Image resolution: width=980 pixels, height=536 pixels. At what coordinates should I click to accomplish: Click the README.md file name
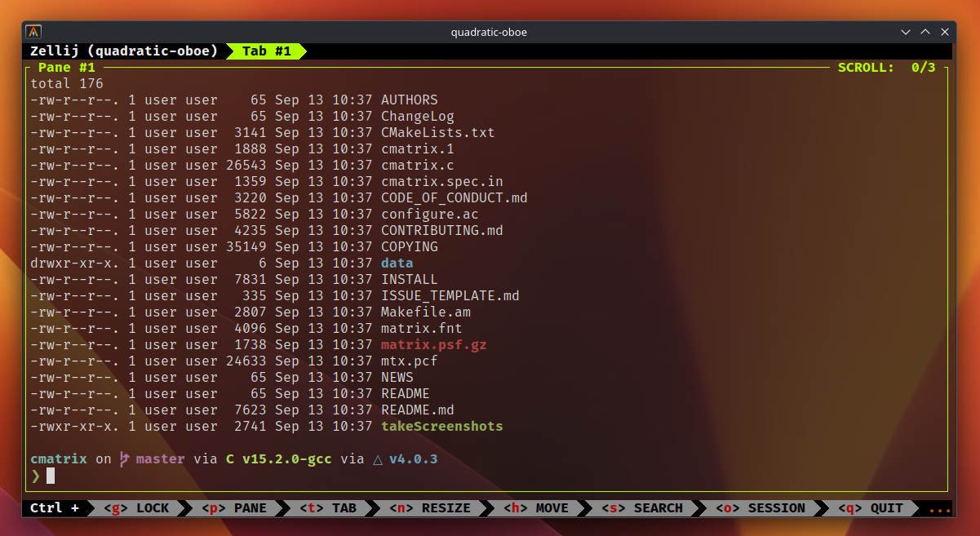pyautogui.click(x=418, y=410)
